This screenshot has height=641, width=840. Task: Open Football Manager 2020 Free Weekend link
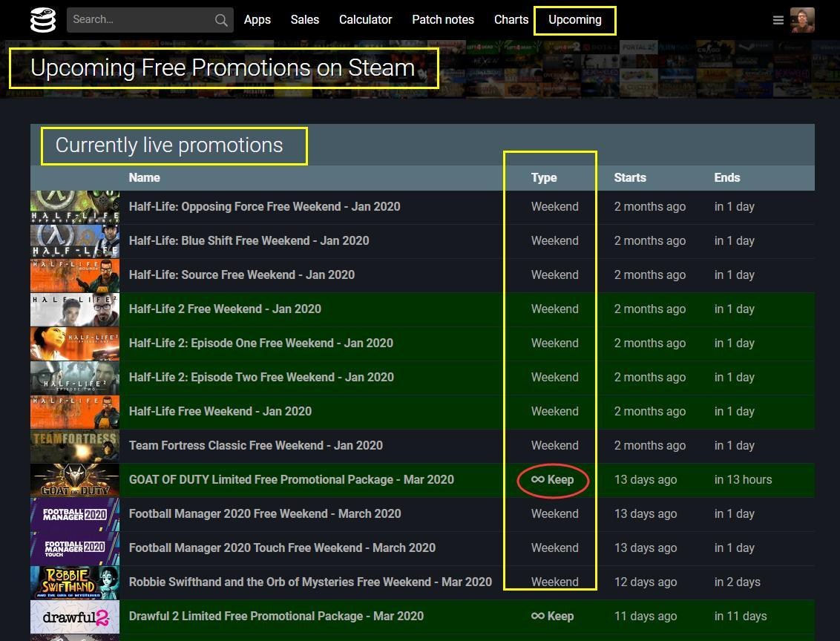click(265, 513)
